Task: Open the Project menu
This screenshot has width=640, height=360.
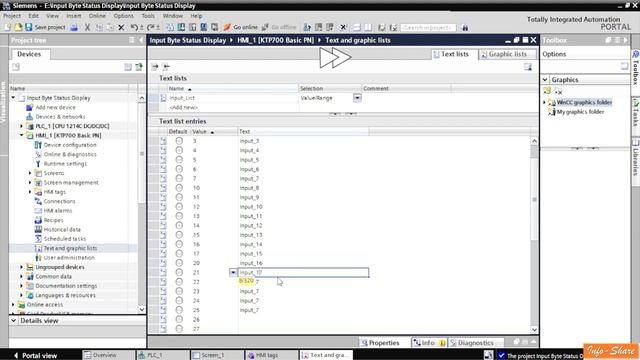Action: coord(12,16)
